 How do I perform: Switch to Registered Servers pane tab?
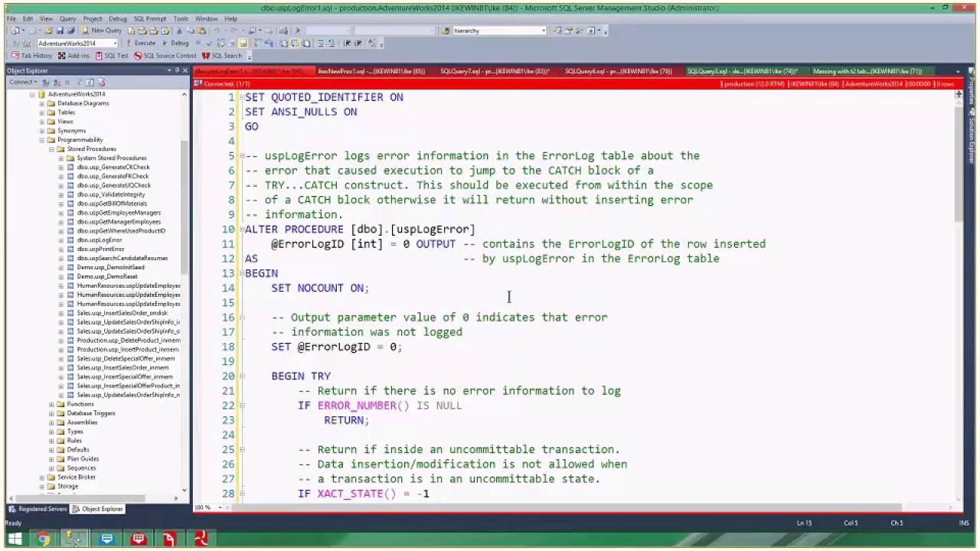(38, 509)
